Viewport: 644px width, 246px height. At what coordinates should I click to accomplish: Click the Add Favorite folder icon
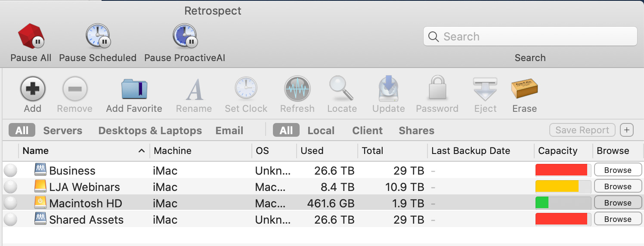point(134,89)
